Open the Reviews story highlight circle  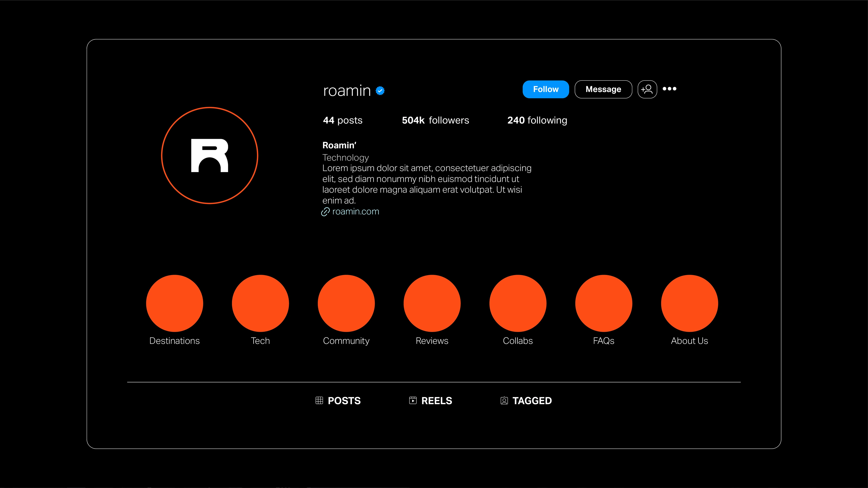(x=432, y=303)
